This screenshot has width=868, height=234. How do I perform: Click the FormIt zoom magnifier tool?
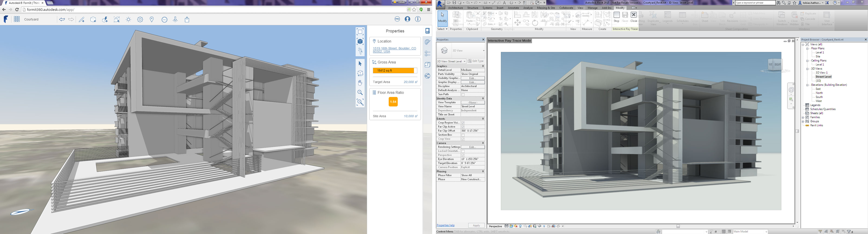coord(360,93)
